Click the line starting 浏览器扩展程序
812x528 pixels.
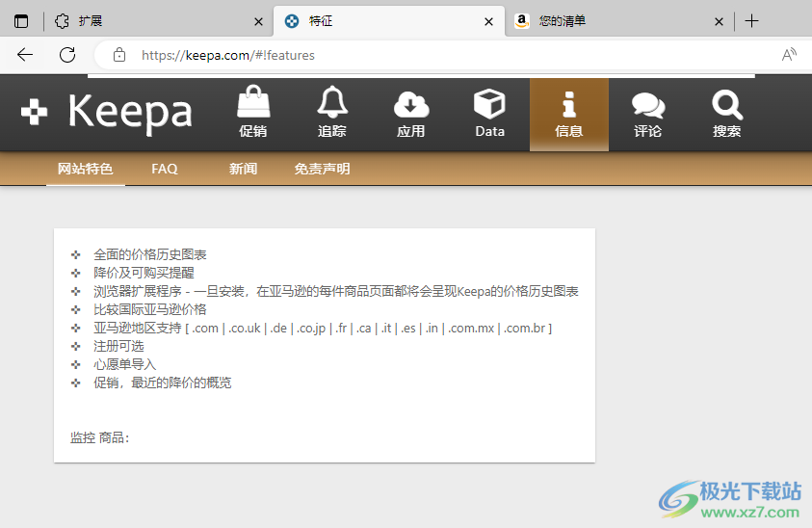tap(336, 291)
